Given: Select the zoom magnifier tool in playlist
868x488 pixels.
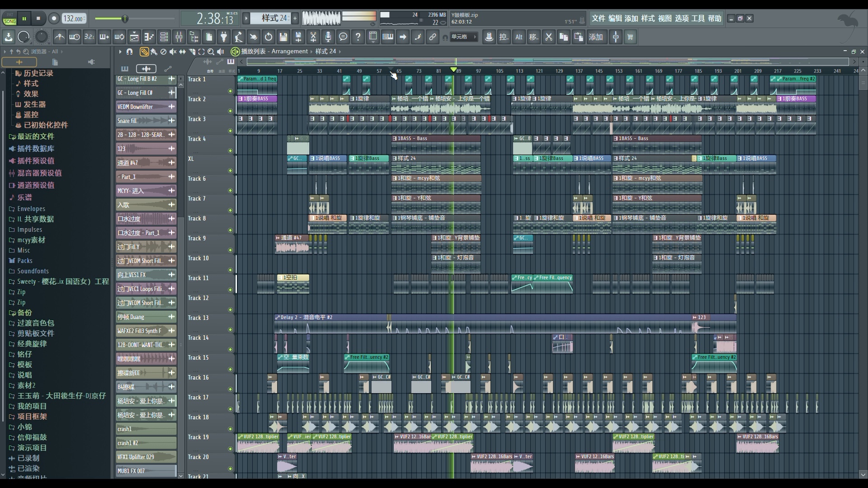Looking at the screenshot, I should [211, 52].
